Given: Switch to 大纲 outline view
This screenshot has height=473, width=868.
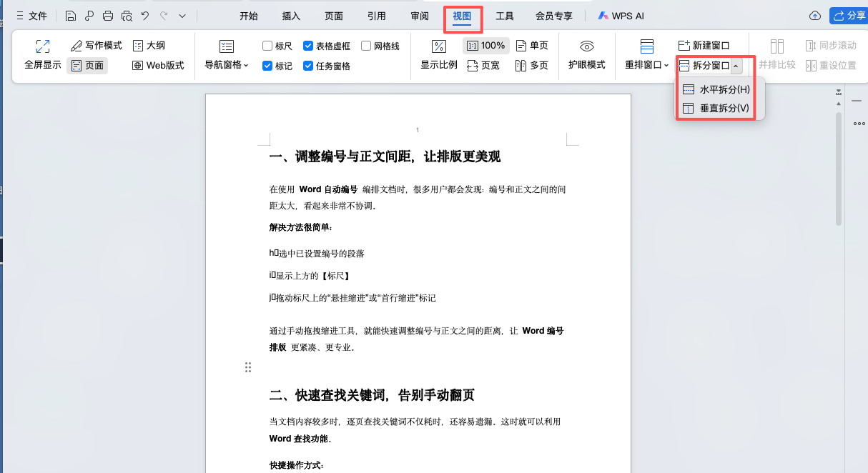Looking at the screenshot, I should pyautogui.click(x=149, y=45).
